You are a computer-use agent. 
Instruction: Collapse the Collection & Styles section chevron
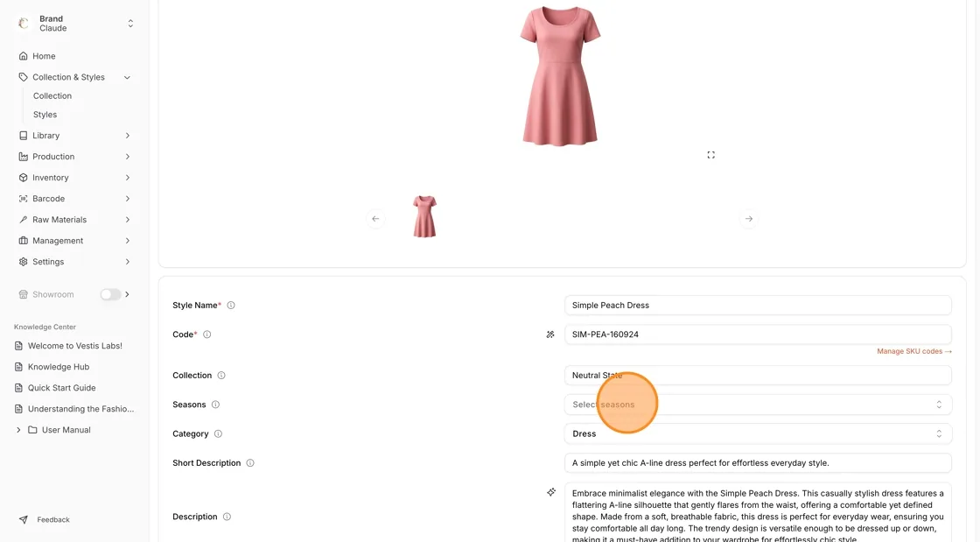click(x=127, y=78)
